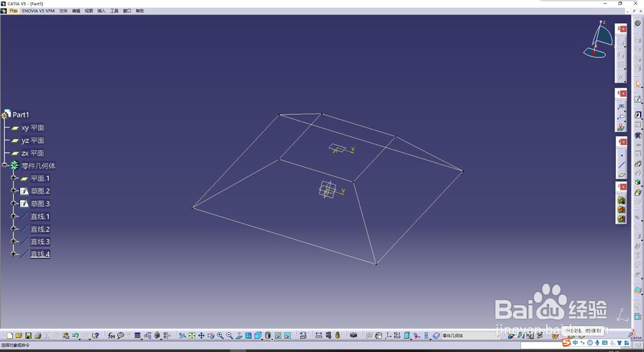
Task: Select Part1 root in tree
Action: 21,115
